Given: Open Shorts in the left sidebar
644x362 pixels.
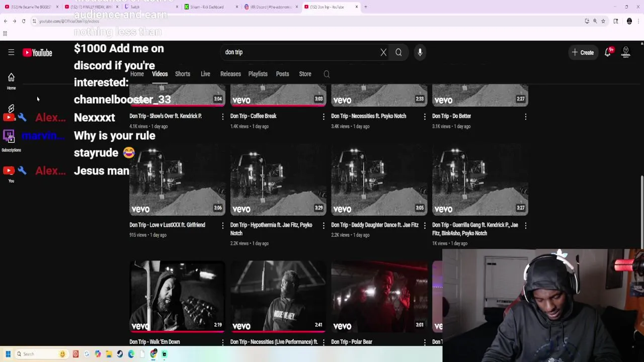Looking at the screenshot, I should click(x=11, y=109).
